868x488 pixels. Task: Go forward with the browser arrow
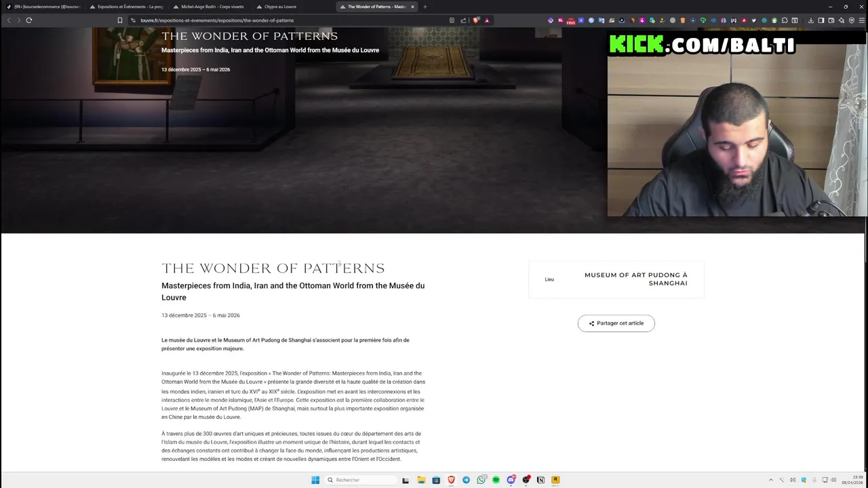[x=18, y=20]
